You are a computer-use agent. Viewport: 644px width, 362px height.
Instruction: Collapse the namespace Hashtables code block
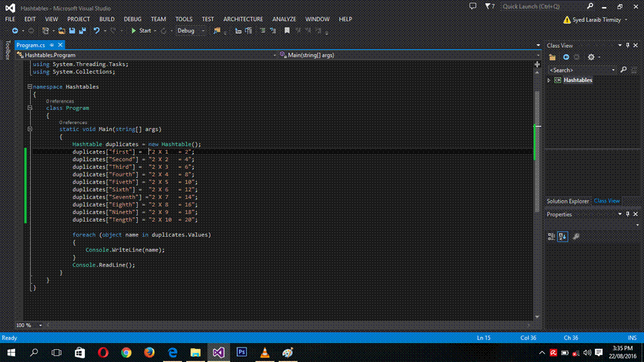pos(30,87)
